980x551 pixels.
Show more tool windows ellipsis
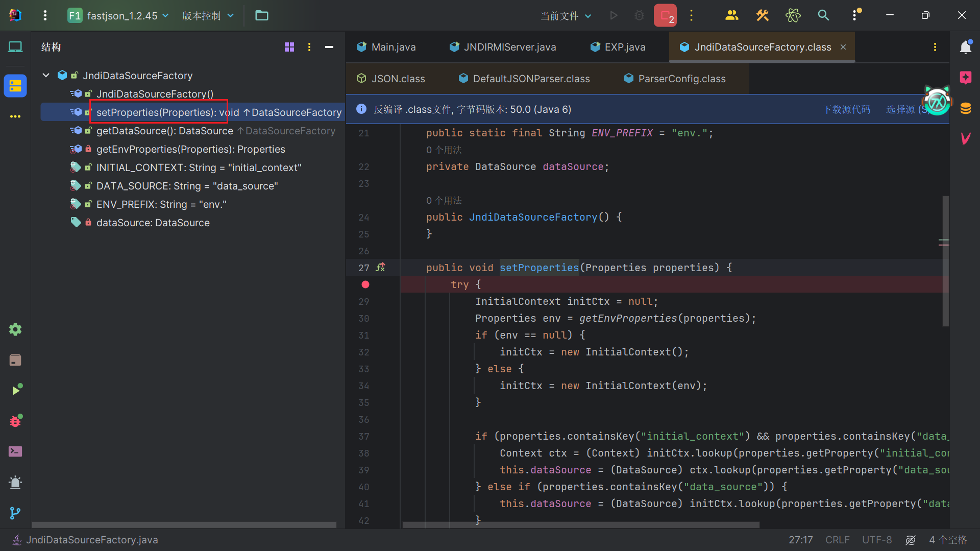pos(15,116)
